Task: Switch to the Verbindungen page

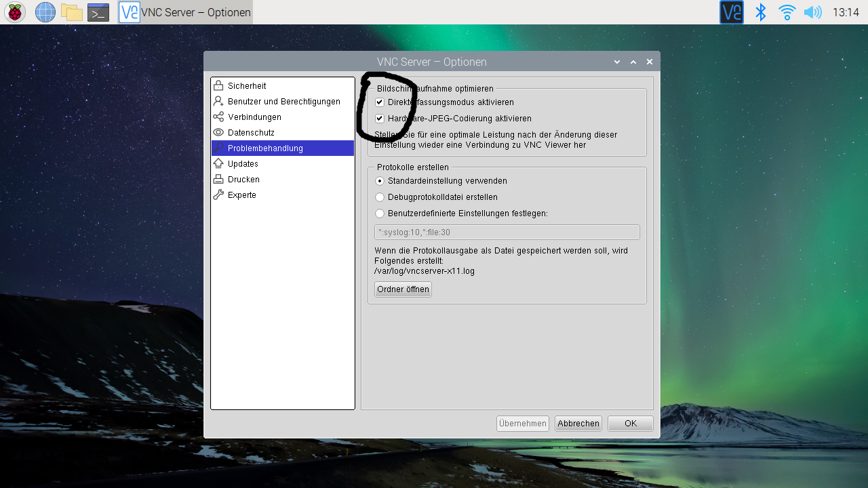Action: coord(283,117)
